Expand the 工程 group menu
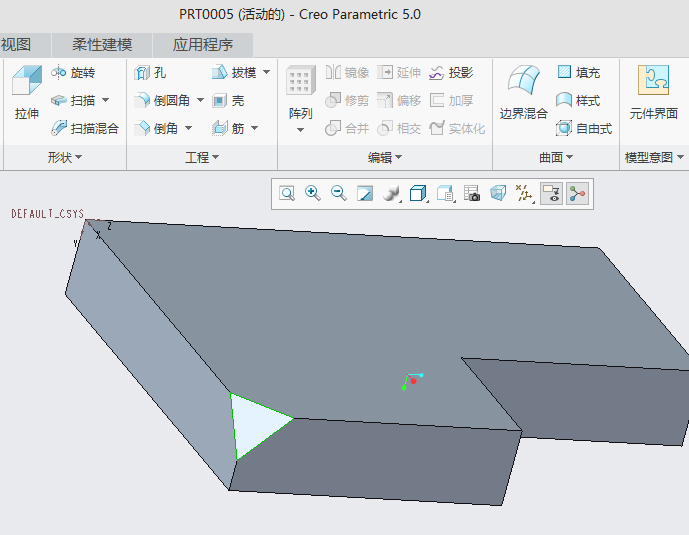The height and width of the screenshot is (535, 689). (202, 157)
